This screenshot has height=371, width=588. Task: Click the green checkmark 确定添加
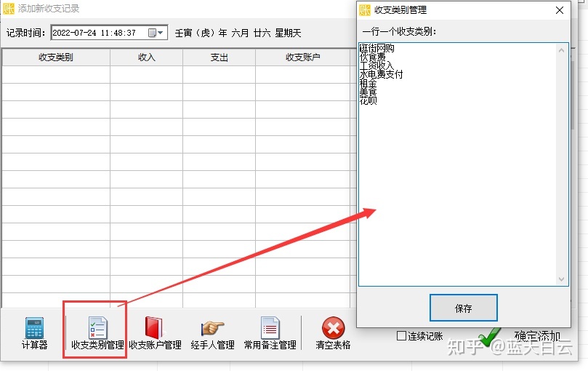489,337
